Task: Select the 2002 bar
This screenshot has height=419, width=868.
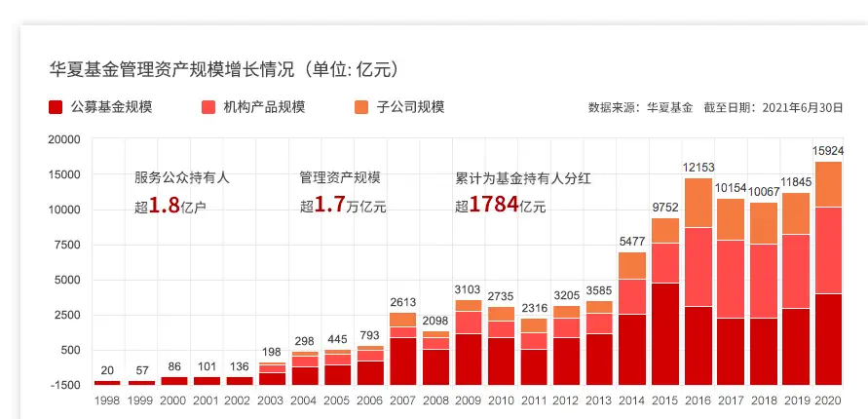Action: tap(239, 381)
